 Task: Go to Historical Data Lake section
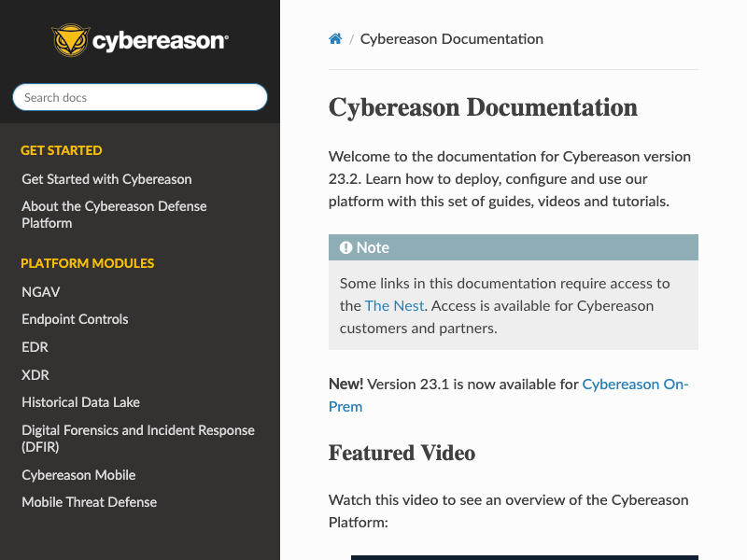(x=80, y=402)
